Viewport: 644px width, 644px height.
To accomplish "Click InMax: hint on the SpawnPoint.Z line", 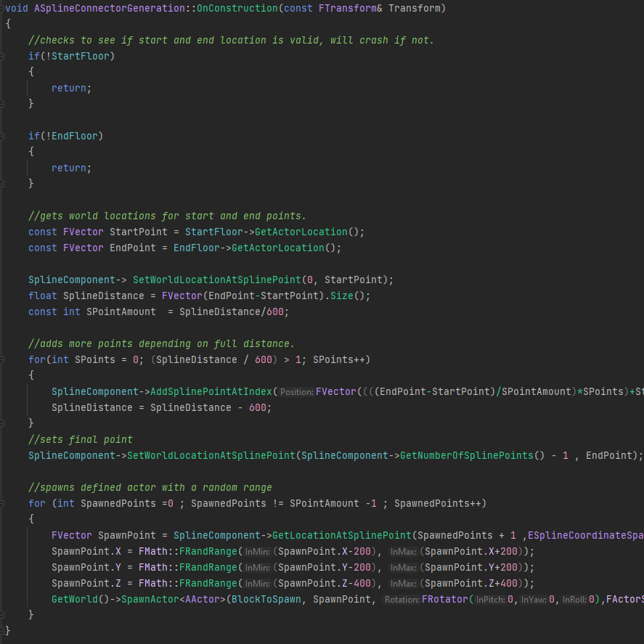I will pos(404,584).
